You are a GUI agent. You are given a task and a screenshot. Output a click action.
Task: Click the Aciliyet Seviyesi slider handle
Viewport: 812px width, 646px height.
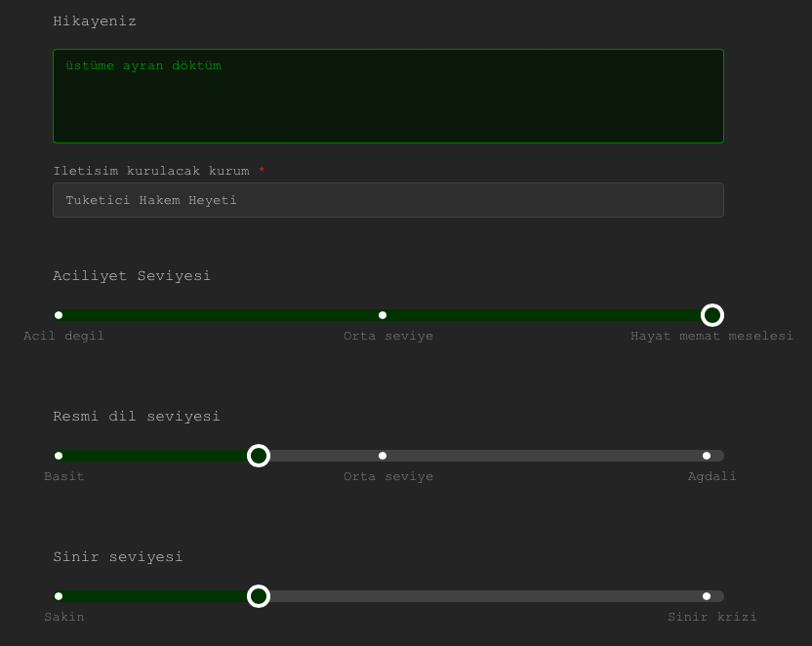click(712, 315)
